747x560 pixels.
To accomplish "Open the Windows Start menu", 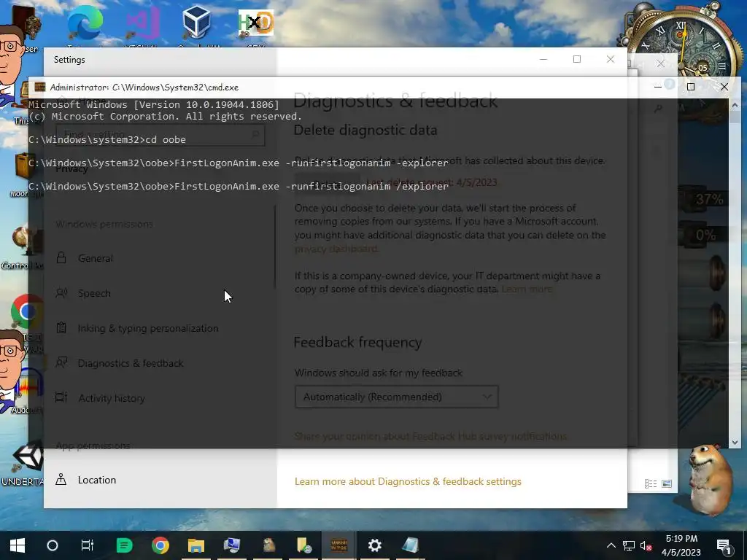I will coord(18,545).
